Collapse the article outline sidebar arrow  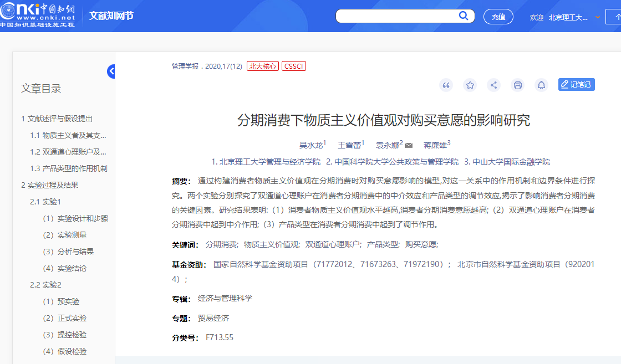click(111, 71)
